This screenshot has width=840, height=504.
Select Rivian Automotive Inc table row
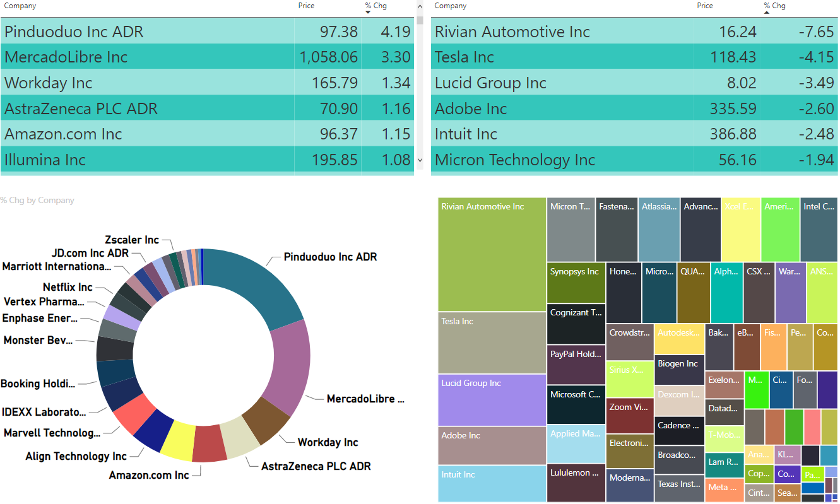[634, 32]
